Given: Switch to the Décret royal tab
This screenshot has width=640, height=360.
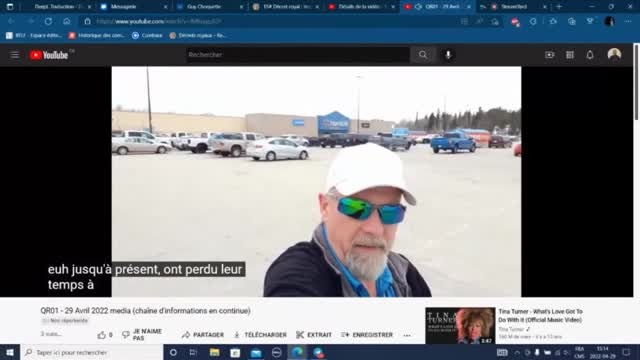Looking at the screenshot, I should [285, 7].
